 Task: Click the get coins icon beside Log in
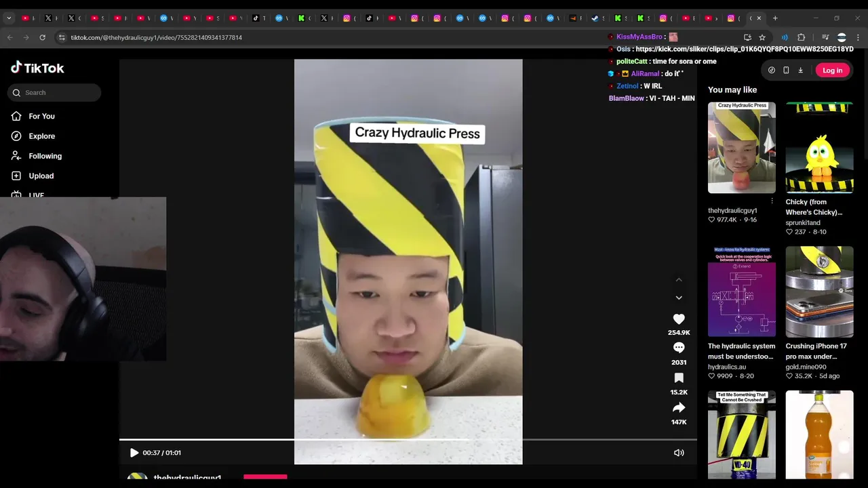772,70
